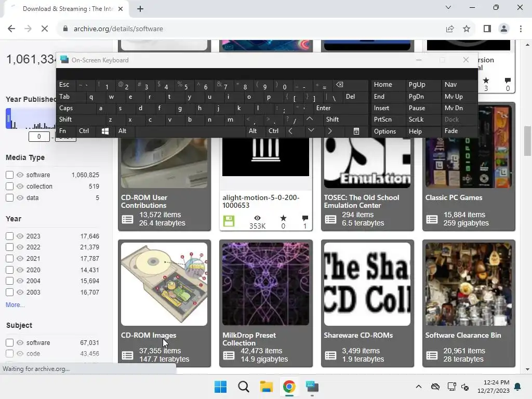Screen dimensions: 532x399
Task: Go back to the previous page in Chrome
Action: tap(11, 29)
